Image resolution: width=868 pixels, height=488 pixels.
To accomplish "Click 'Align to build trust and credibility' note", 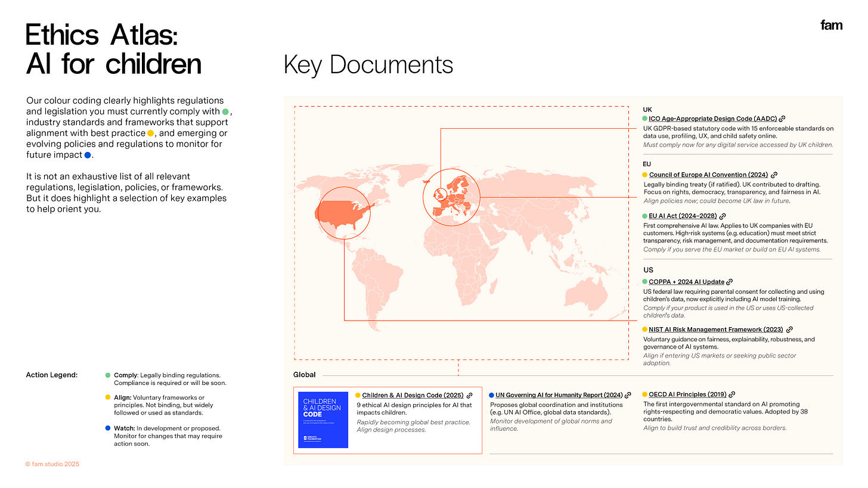I will click(x=715, y=428).
